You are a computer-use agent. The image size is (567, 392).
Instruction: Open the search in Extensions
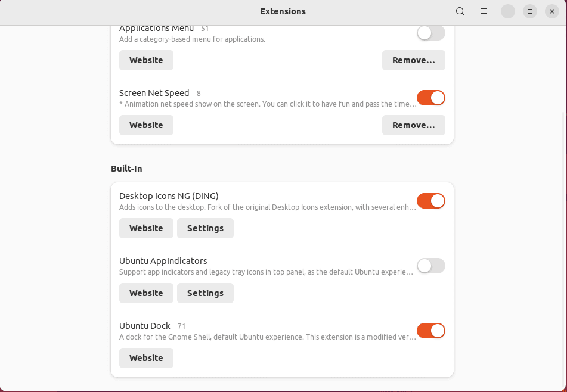tap(460, 11)
